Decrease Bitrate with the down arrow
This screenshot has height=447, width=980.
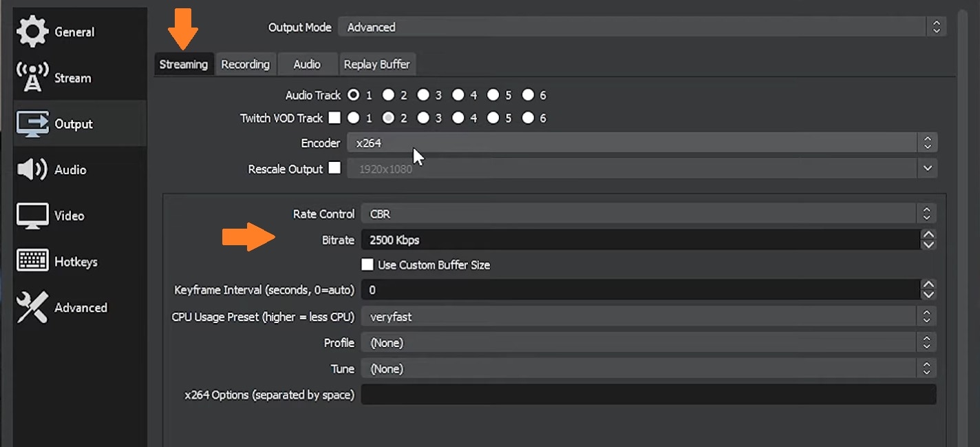(928, 245)
